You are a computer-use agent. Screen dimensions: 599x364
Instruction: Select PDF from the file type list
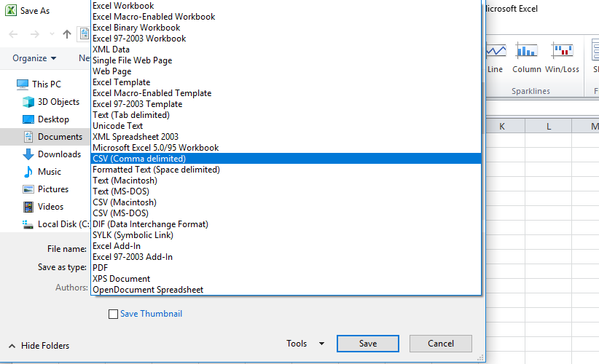point(101,268)
